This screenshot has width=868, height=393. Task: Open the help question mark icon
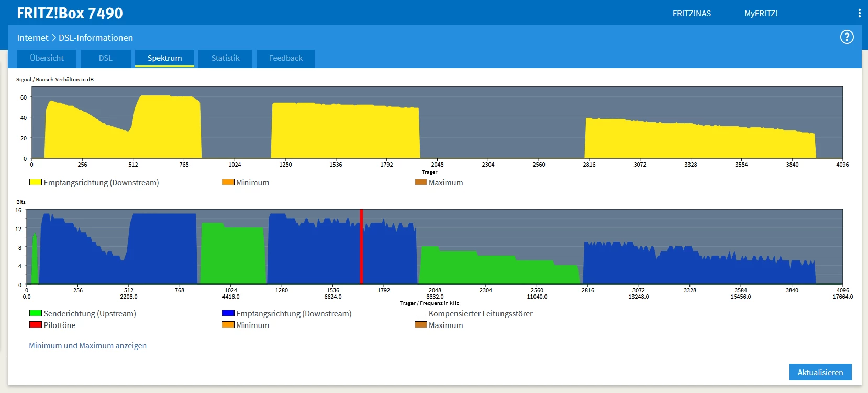pos(847,37)
